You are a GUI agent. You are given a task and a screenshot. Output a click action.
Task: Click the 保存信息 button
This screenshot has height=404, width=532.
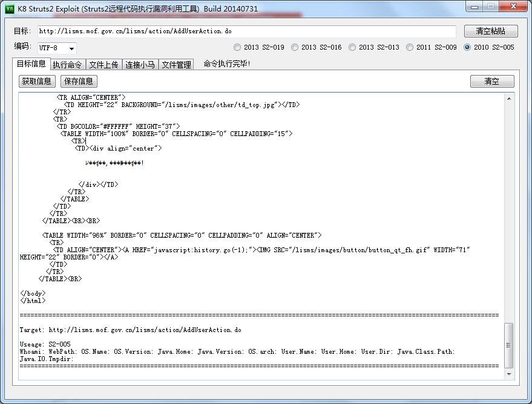79,81
